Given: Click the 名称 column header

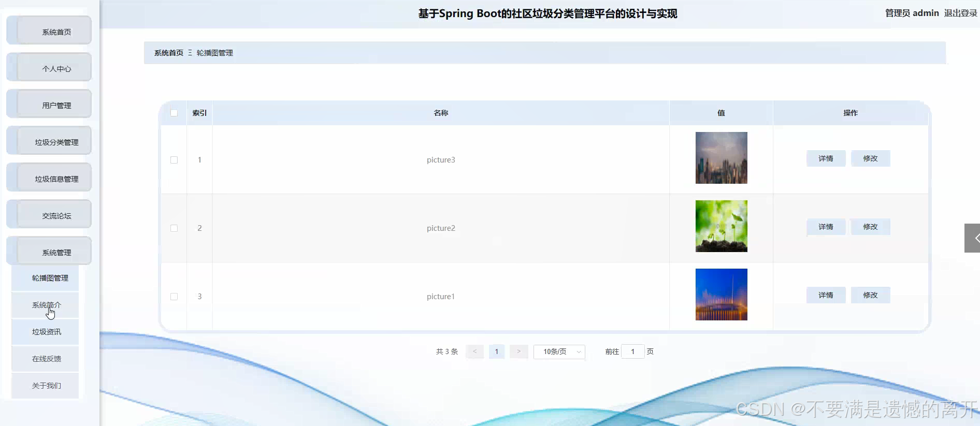Looking at the screenshot, I should 441,113.
